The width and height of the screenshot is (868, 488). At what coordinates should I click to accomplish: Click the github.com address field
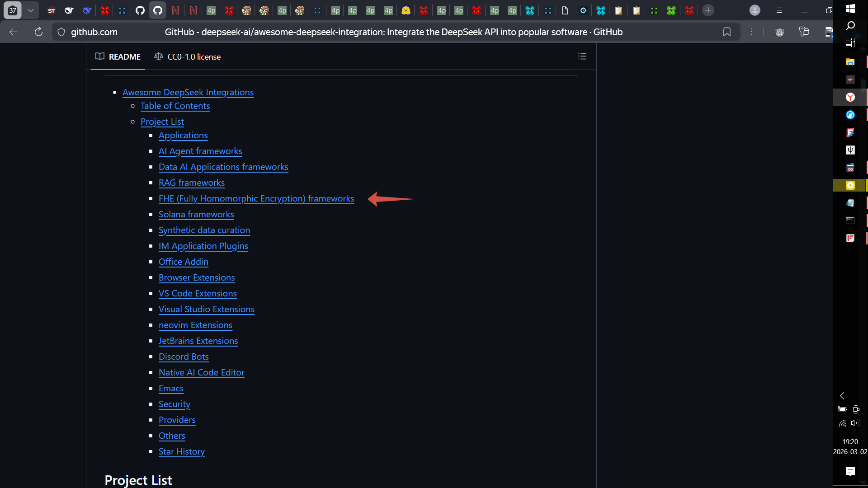[x=94, y=32]
